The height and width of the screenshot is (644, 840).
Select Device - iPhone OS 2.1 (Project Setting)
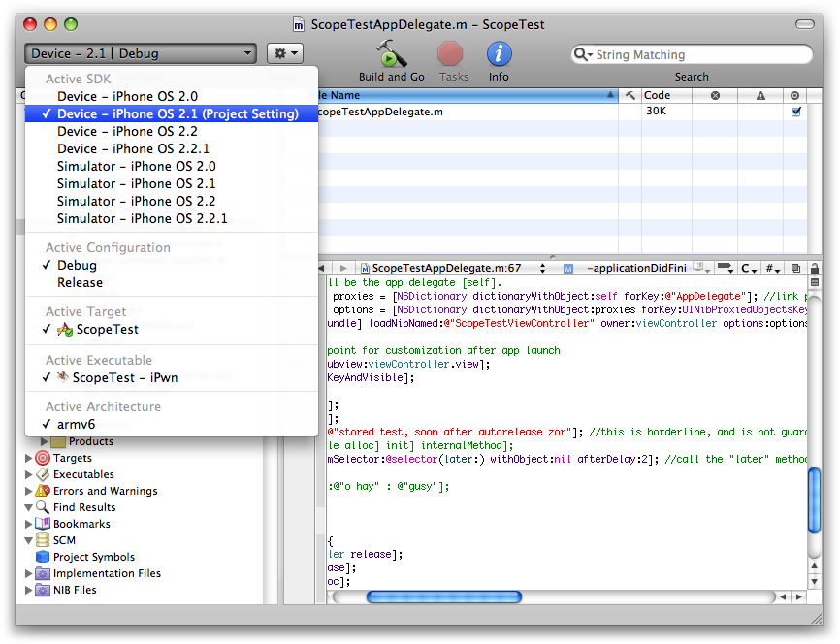(172, 113)
